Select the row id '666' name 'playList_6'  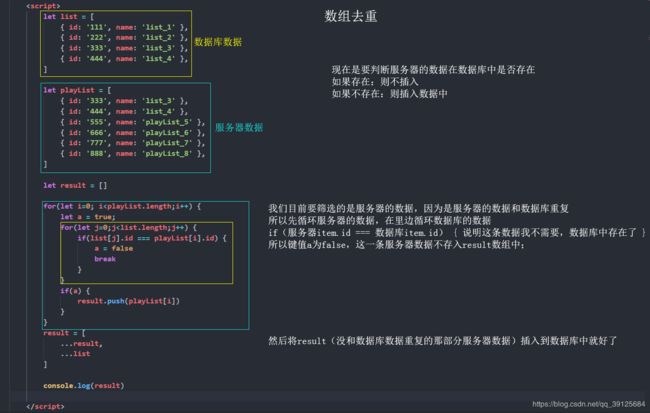(133, 133)
